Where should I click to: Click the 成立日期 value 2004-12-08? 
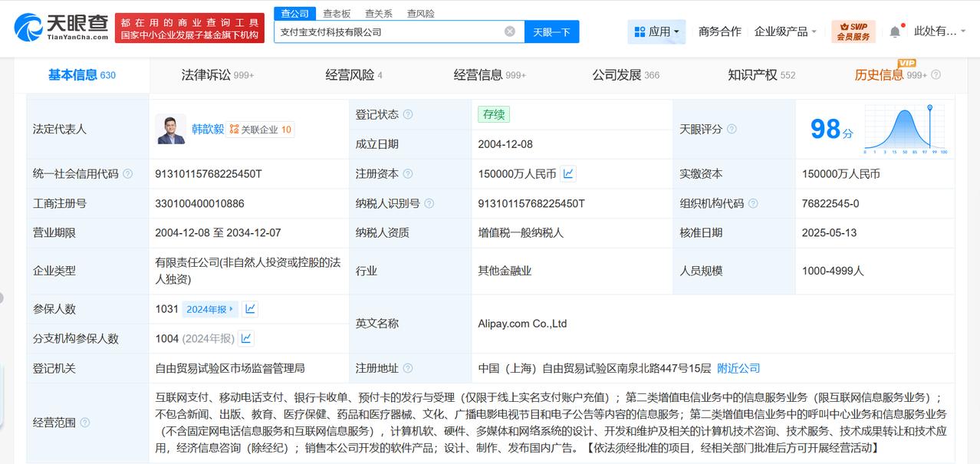tap(505, 144)
